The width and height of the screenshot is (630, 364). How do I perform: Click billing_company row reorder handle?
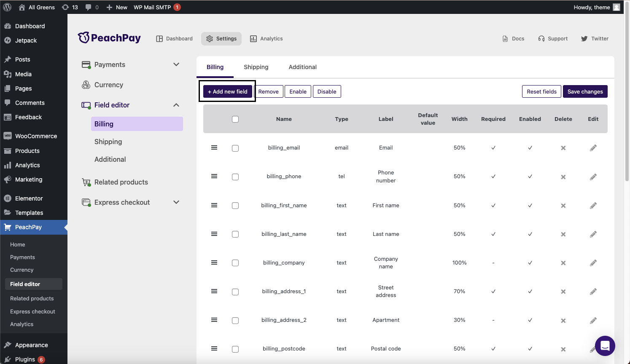click(x=214, y=262)
